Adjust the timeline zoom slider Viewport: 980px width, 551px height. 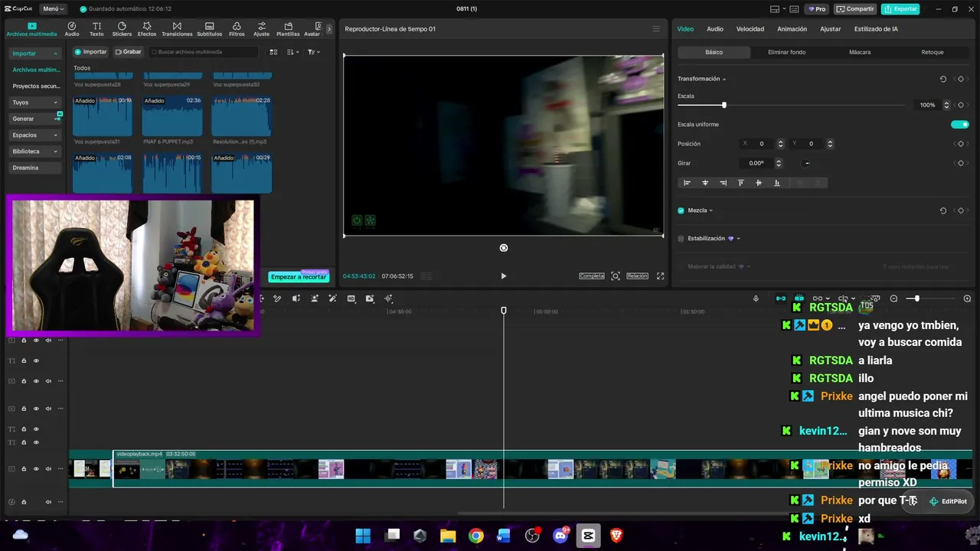click(916, 298)
